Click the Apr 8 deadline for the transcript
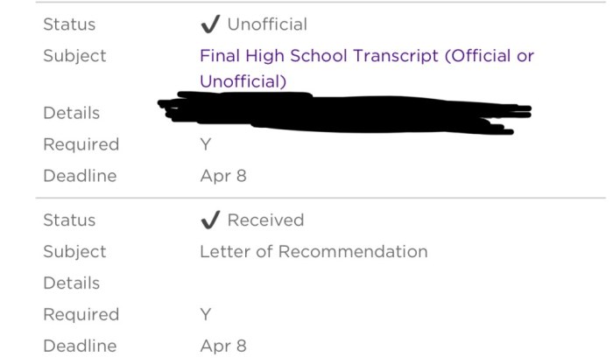The width and height of the screenshot is (613, 364). tap(223, 176)
